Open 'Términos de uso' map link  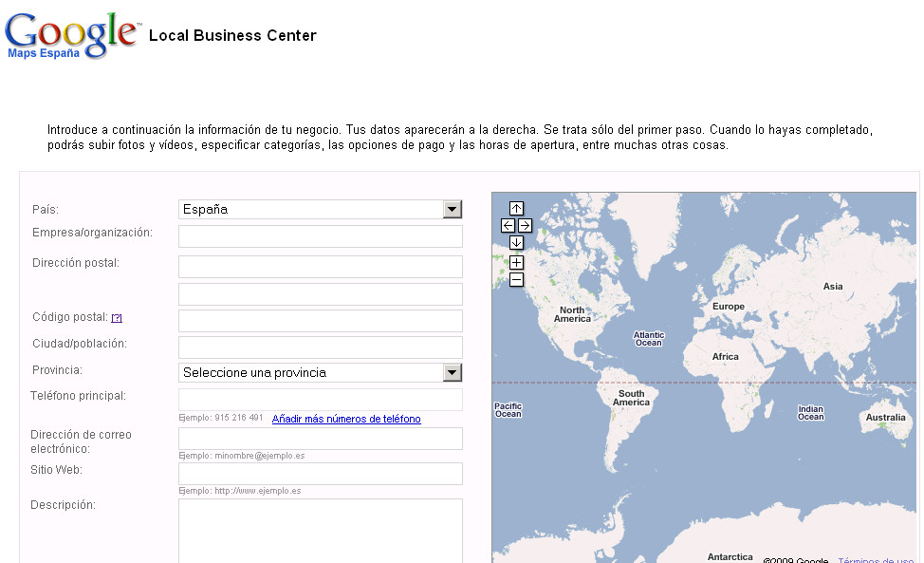coord(876,559)
